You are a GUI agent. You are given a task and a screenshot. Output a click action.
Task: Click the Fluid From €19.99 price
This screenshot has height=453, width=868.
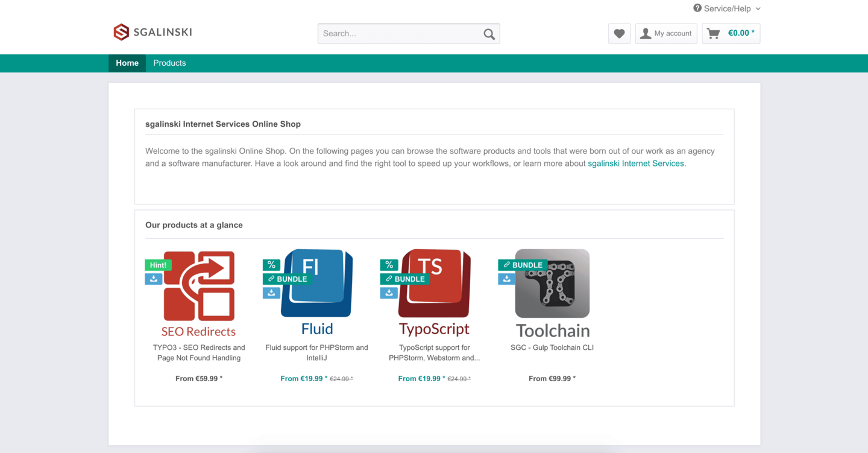(x=304, y=379)
